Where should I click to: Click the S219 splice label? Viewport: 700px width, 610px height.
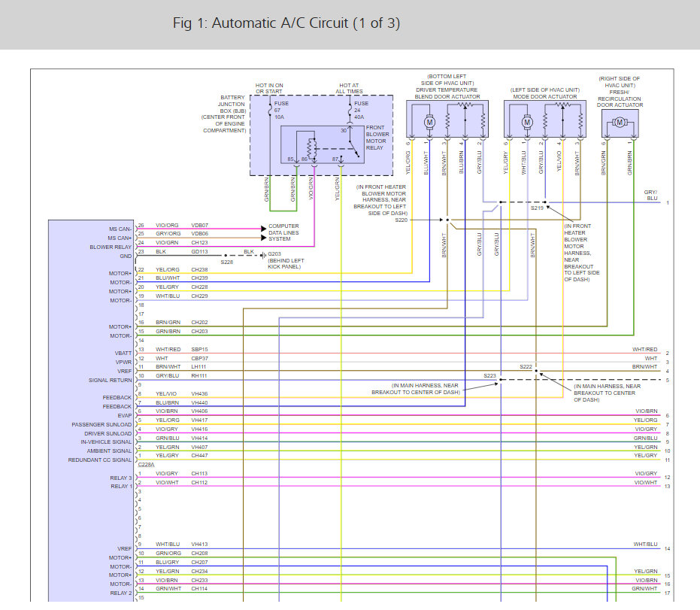pos(537,208)
